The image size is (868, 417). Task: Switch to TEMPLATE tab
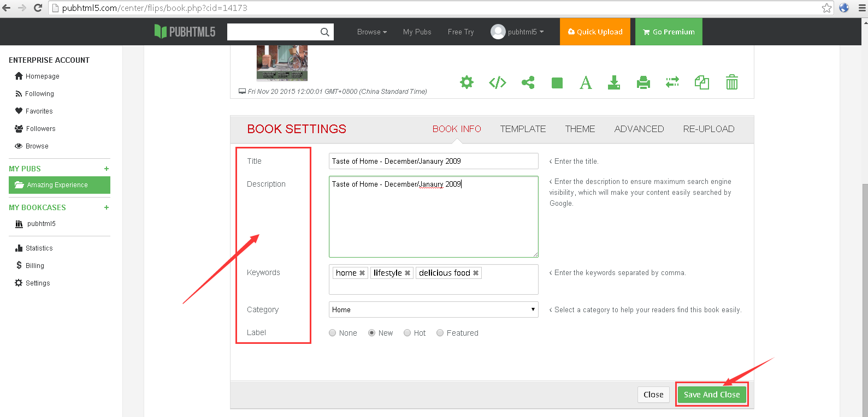click(523, 129)
